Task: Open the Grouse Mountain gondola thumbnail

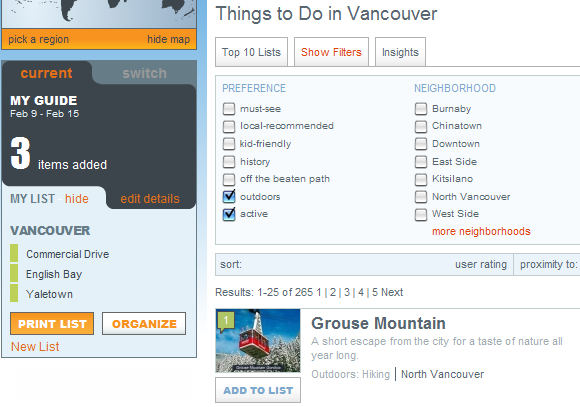Action: pos(258,340)
